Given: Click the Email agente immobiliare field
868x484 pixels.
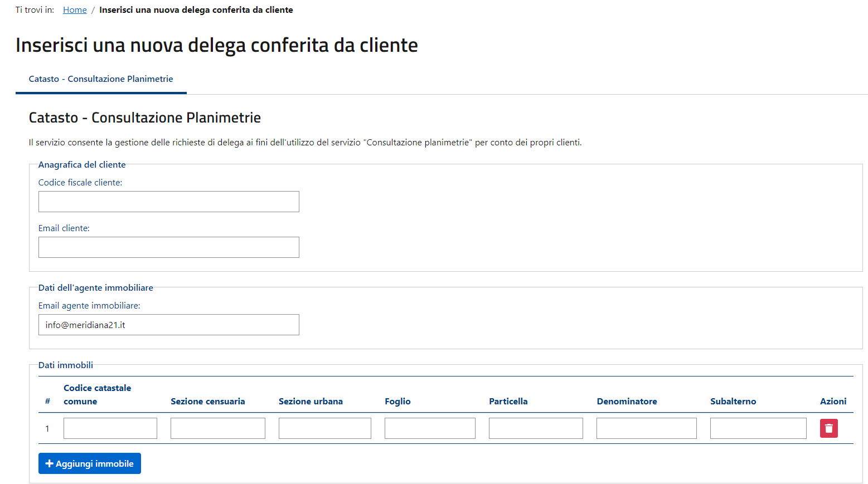Looking at the screenshot, I should (169, 325).
